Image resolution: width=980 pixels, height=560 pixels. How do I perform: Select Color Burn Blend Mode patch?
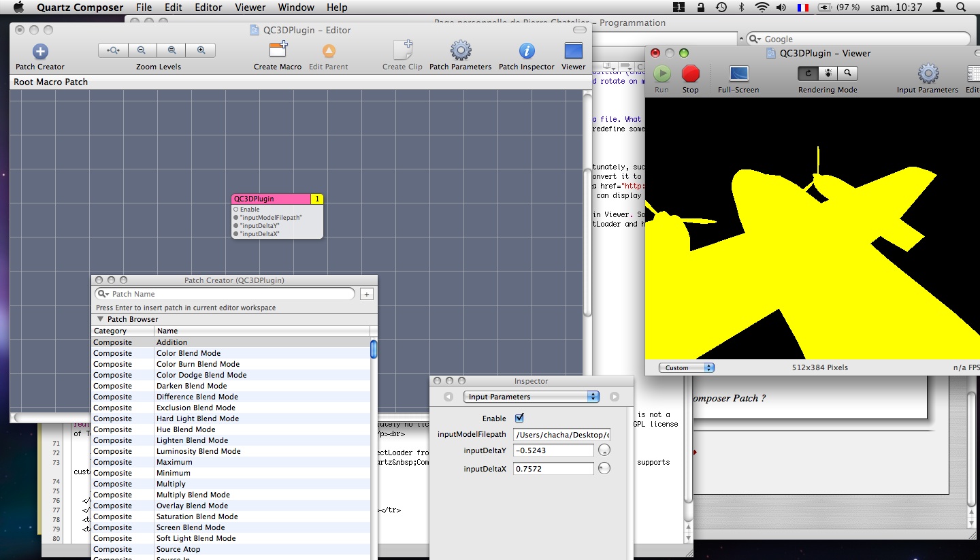pos(231,364)
